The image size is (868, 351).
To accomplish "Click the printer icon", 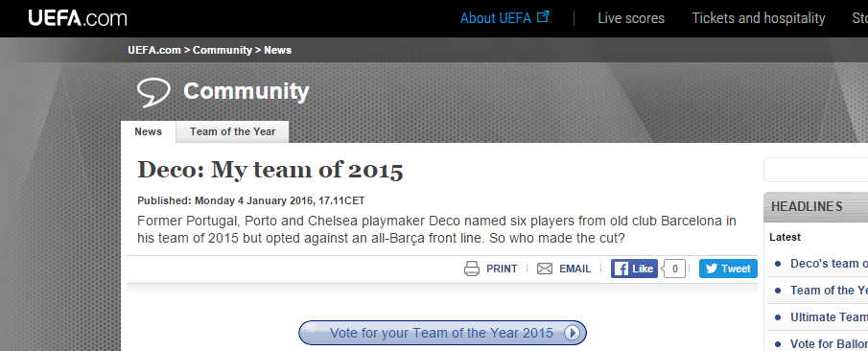I will (472, 269).
